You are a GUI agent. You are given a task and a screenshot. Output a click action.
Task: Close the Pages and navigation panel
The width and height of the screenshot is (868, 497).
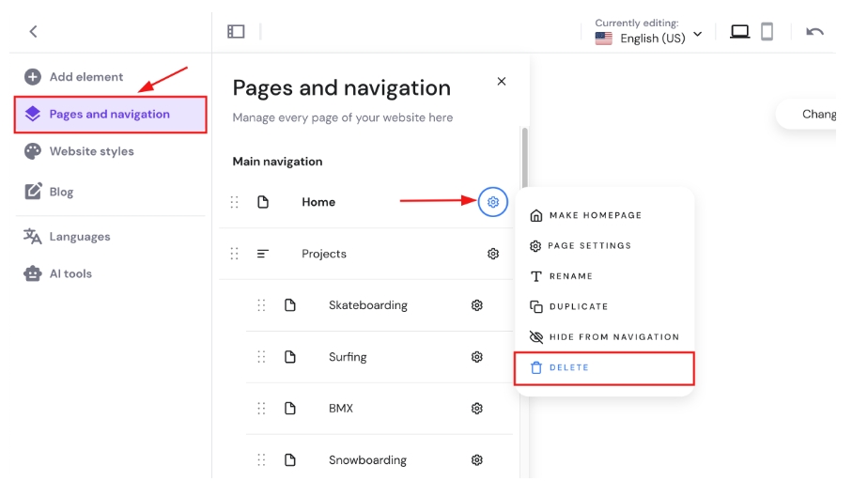click(502, 82)
